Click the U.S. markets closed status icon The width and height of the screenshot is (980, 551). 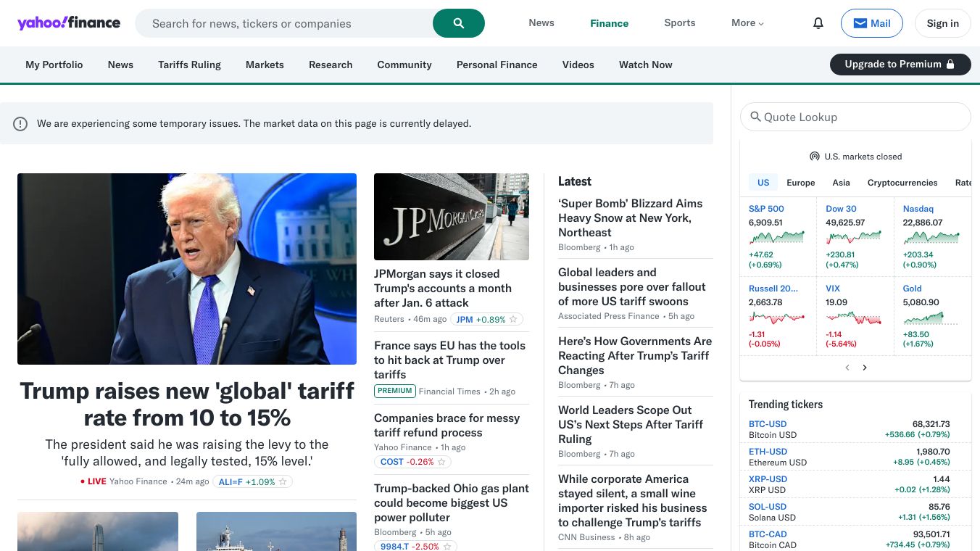pos(814,157)
